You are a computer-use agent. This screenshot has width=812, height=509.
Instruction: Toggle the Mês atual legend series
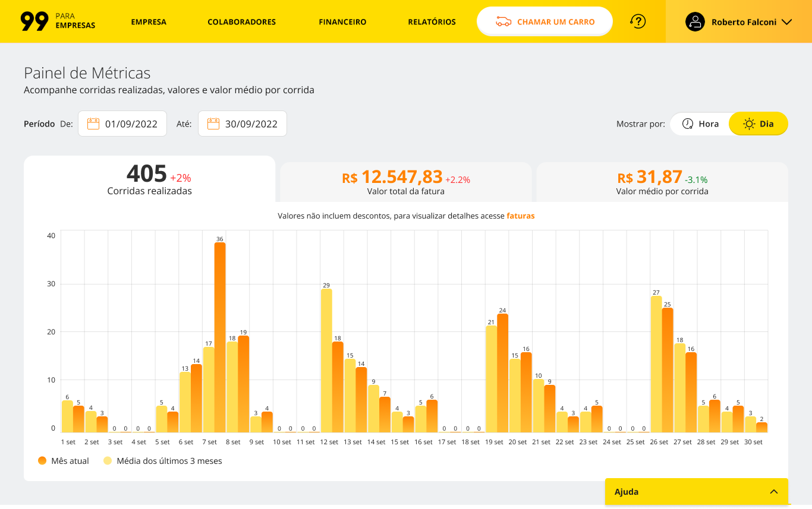coord(63,461)
